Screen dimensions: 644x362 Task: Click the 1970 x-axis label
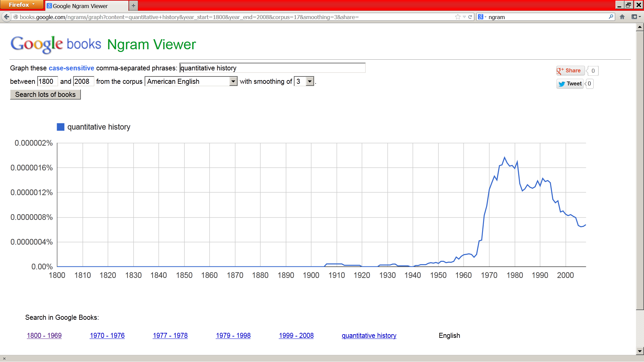point(489,275)
